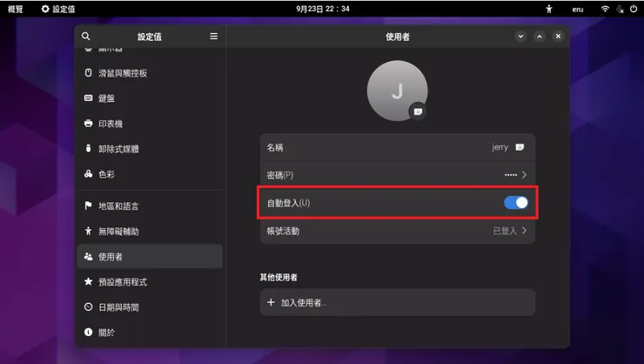Click the clock icon beside 日期與時間
This screenshot has height=364, width=644.
point(88,307)
